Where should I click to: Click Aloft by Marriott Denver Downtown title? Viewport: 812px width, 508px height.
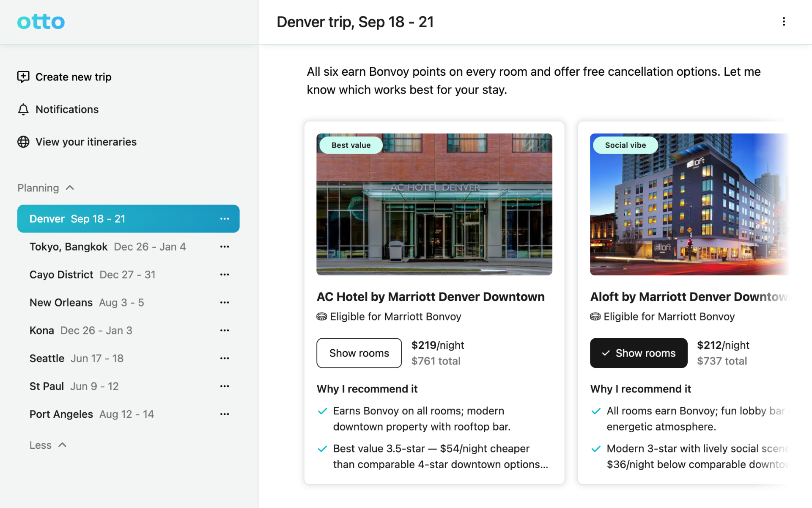tap(689, 297)
